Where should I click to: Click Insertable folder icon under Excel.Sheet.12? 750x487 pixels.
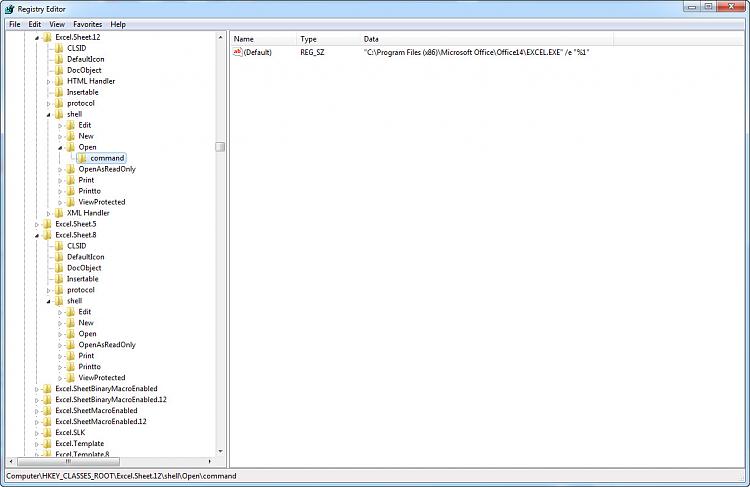pos(59,92)
